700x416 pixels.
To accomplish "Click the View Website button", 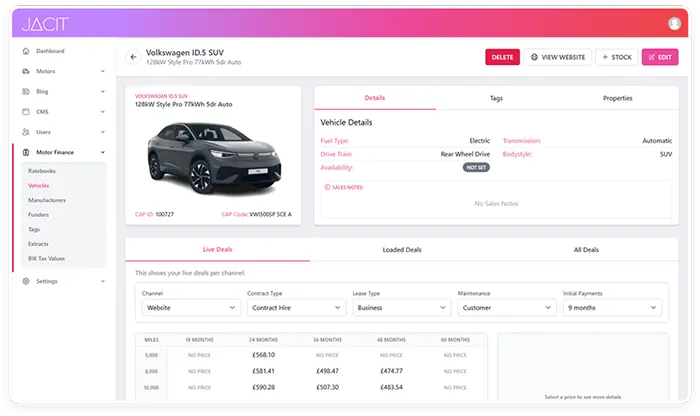I will (558, 57).
